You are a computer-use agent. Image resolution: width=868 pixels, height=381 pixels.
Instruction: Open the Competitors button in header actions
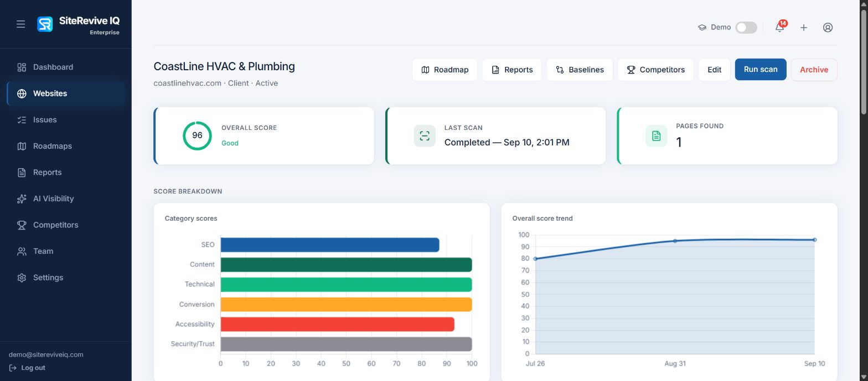pyautogui.click(x=655, y=70)
